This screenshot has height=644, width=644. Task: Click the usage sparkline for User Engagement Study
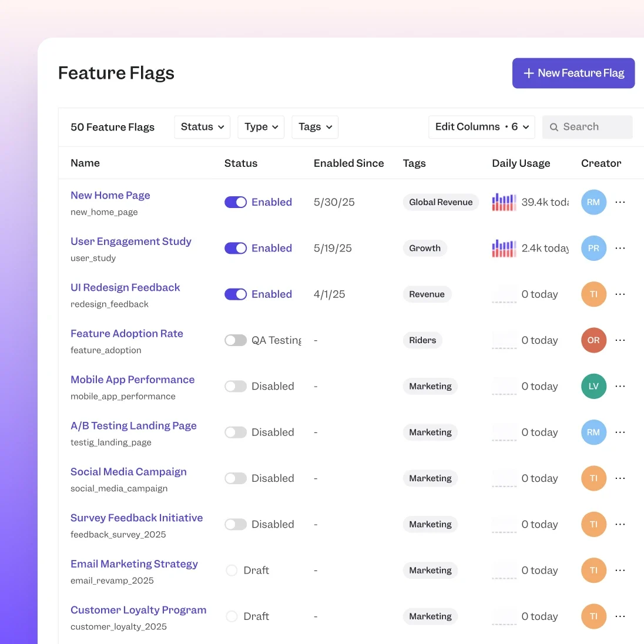(x=504, y=248)
